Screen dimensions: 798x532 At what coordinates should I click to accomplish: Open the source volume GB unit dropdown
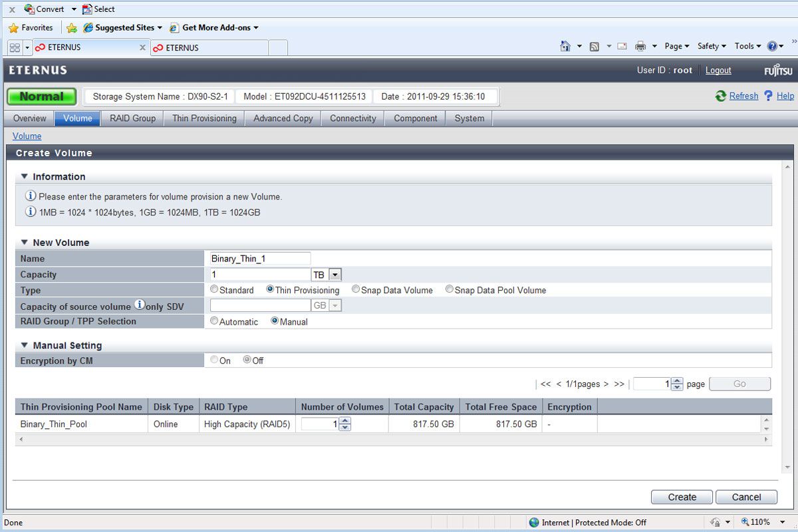click(x=334, y=305)
